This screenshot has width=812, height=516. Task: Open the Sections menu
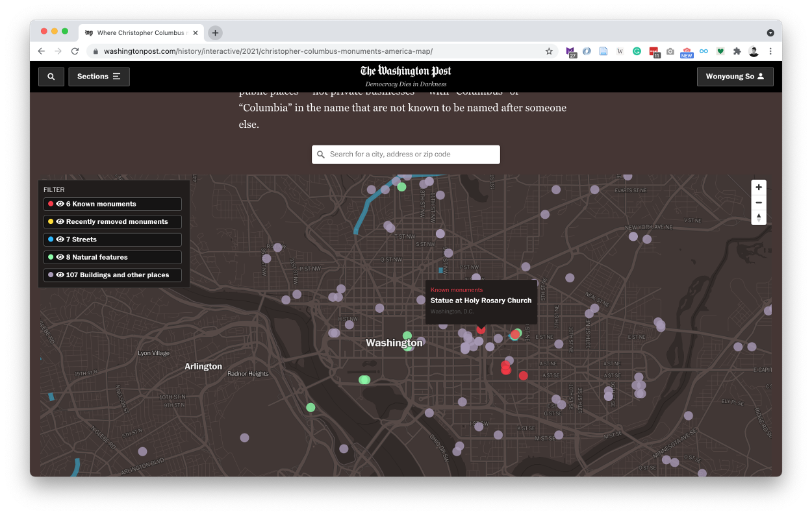(99, 77)
